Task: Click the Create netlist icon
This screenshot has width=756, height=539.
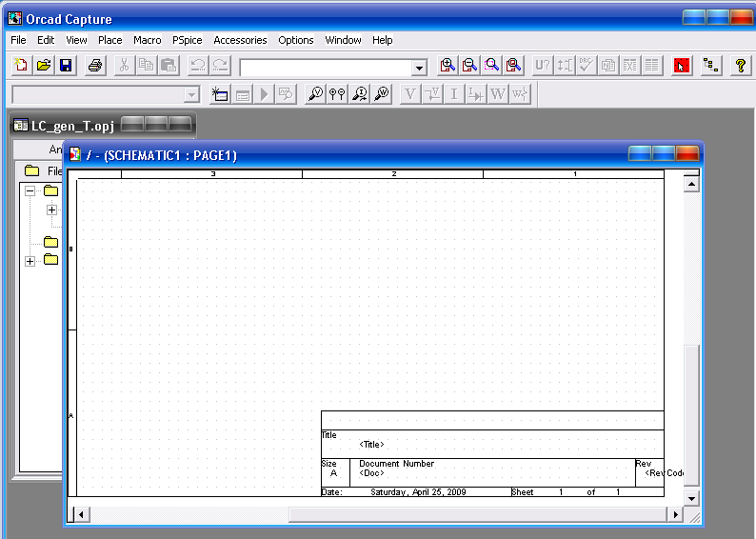Action: pos(608,65)
